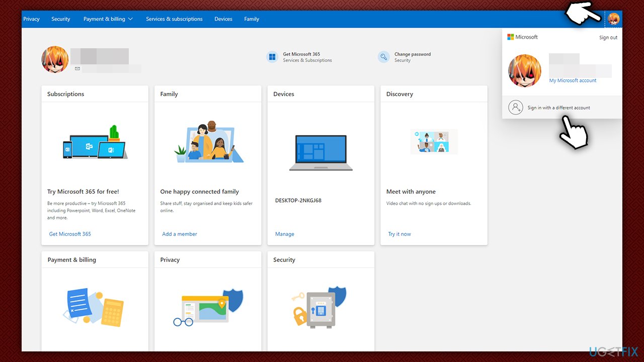Click the Security card heading
The image size is (644, 362).
click(x=284, y=260)
